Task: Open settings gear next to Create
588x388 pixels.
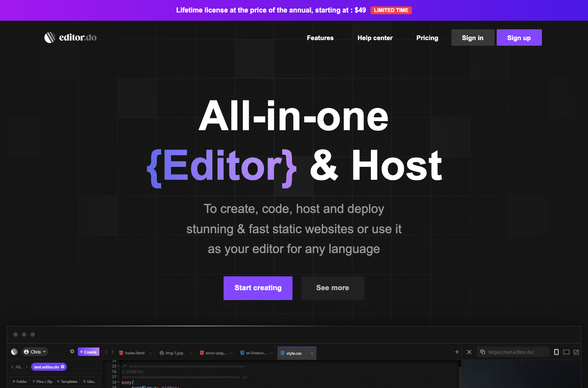Action: [x=72, y=351]
